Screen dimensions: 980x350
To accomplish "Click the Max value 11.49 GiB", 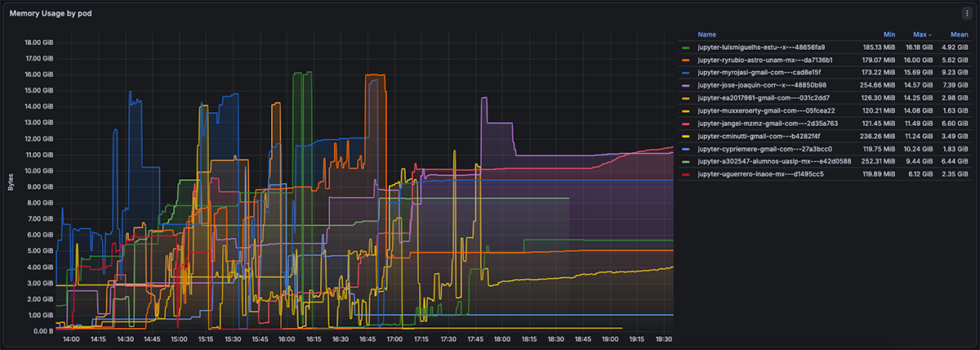I will [x=920, y=123].
